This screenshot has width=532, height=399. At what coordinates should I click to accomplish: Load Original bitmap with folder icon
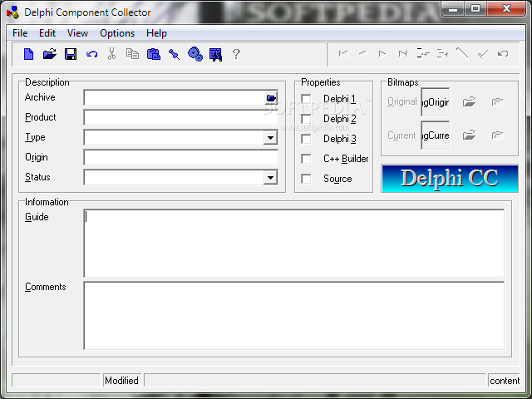469,101
